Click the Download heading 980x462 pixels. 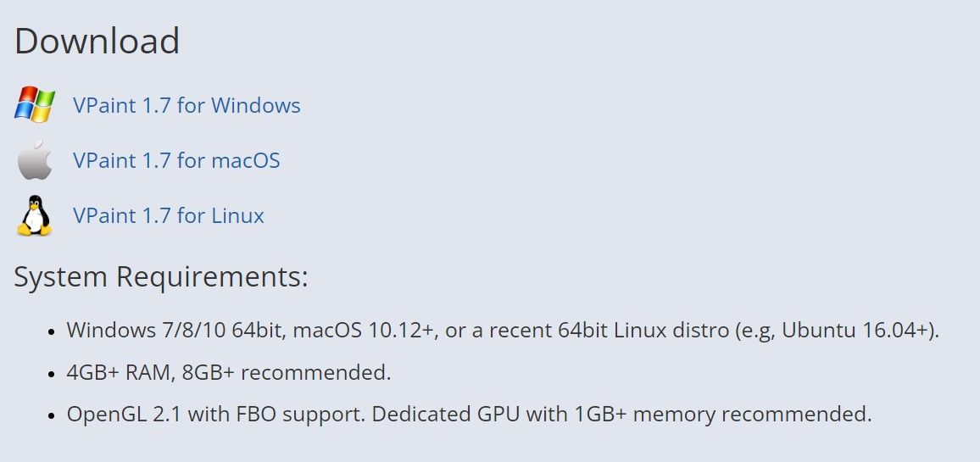97,42
